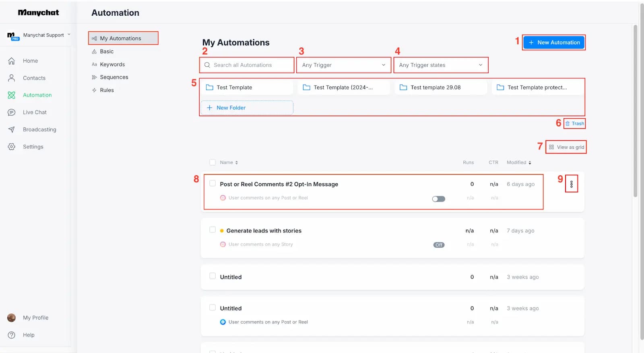This screenshot has width=644, height=353.
Task: Click the grid icon in View as grid
Action: click(551, 147)
